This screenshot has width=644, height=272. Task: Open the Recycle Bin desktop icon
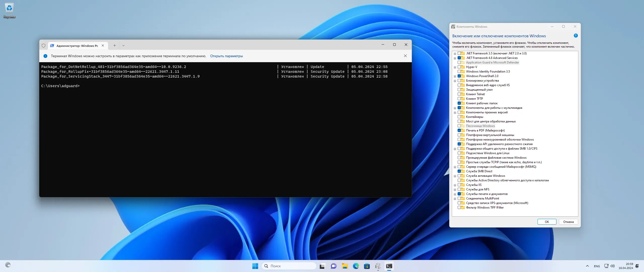coord(9,9)
